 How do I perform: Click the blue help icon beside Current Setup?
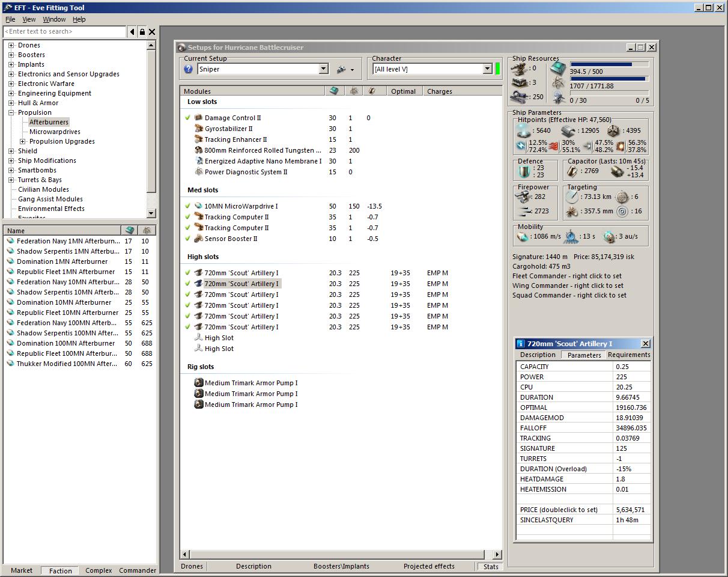tap(188, 69)
